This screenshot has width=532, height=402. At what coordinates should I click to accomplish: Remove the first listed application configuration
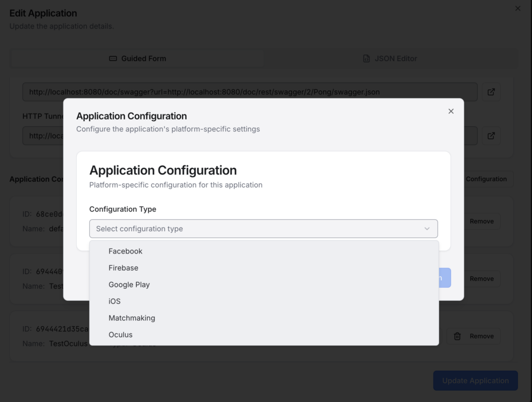[x=481, y=221]
